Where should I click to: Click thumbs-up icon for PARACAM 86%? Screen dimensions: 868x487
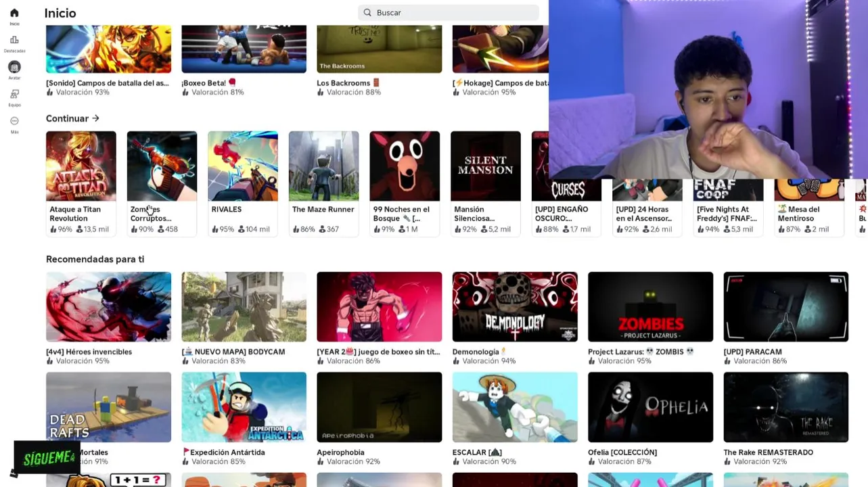point(727,361)
